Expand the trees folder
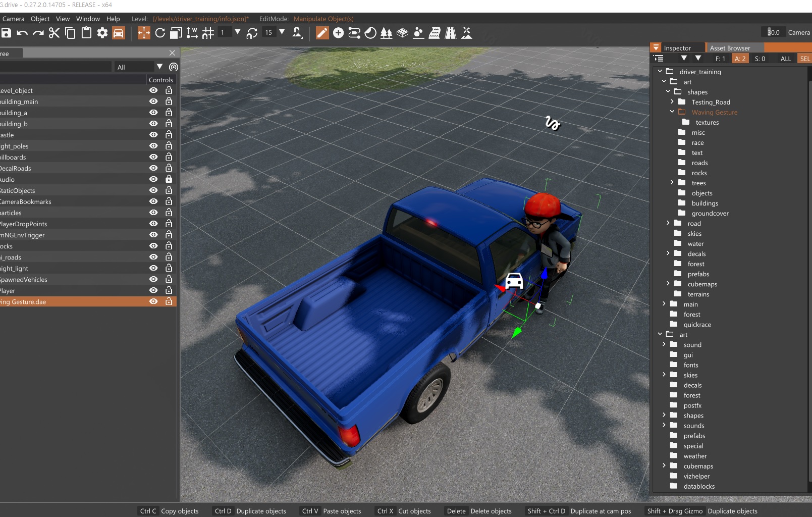 [672, 182]
